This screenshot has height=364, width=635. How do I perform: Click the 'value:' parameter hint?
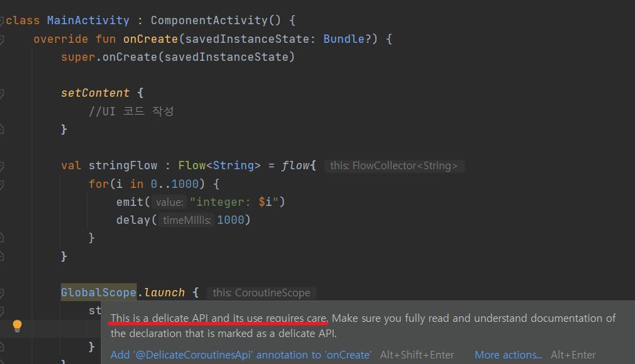[169, 202]
